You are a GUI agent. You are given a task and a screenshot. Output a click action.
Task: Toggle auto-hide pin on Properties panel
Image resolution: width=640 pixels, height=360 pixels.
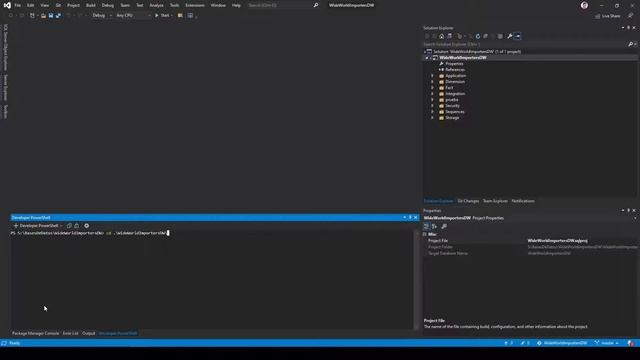click(629, 211)
